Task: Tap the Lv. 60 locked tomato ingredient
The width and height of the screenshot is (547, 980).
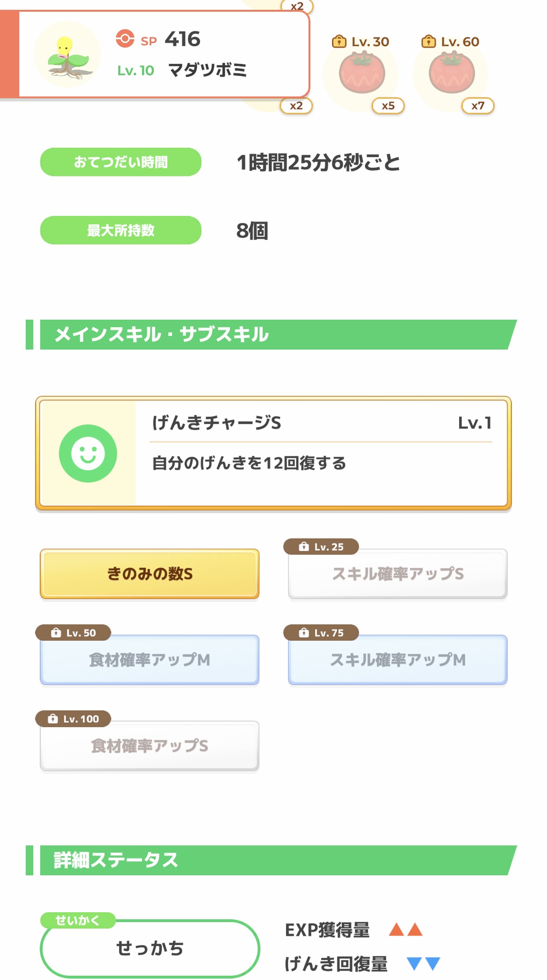Action: point(451,73)
